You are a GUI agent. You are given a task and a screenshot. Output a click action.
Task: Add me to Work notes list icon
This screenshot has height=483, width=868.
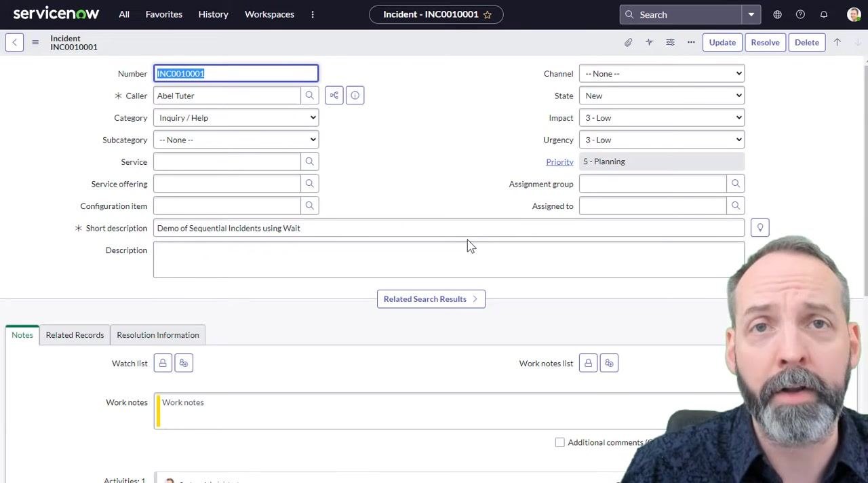pos(609,364)
